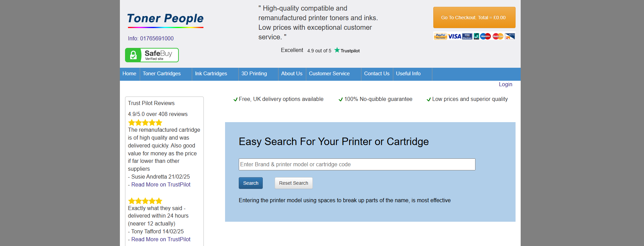This screenshot has height=246, width=644.
Task: Click the Visa Delta card icon
Action: point(510,36)
